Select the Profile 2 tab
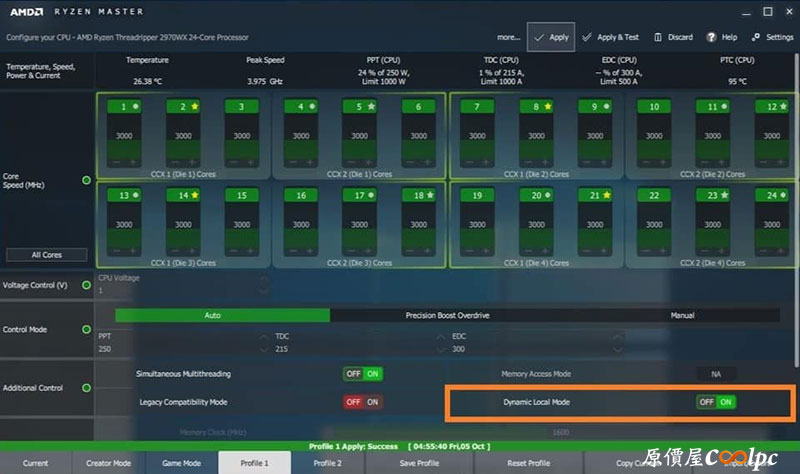 coord(328,463)
